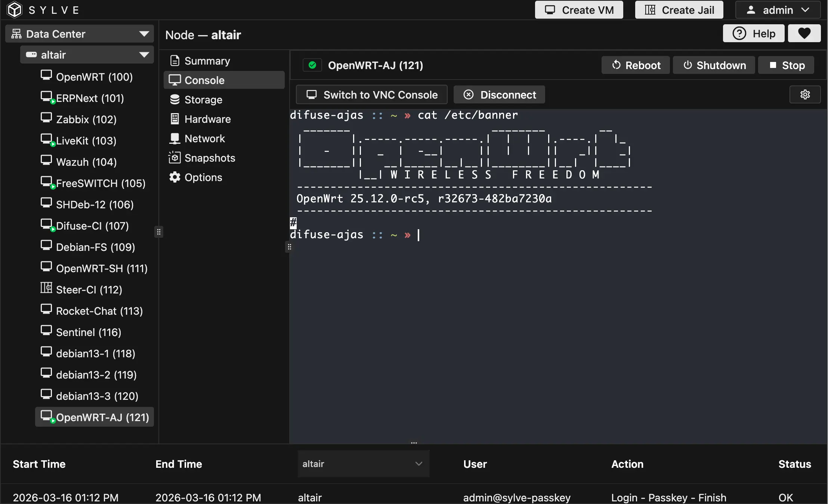Open the altair node filter dropdown
The width and height of the screenshot is (828, 504).
click(363, 464)
